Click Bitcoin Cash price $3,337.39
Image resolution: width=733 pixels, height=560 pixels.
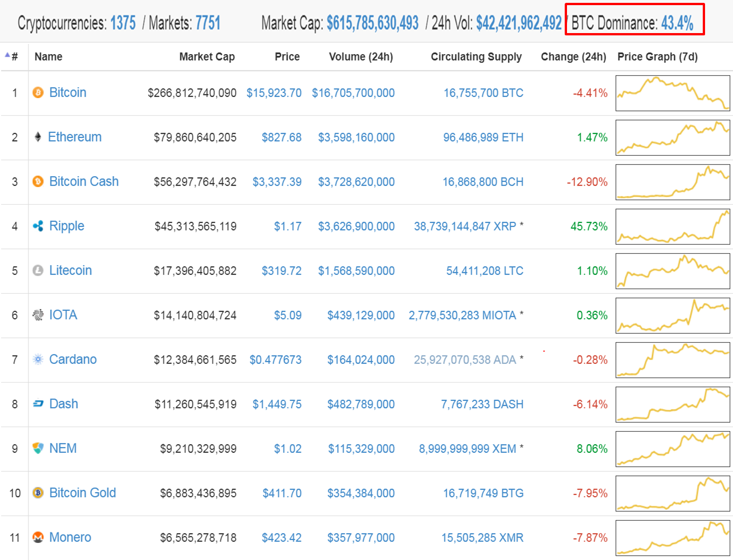[277, 182]
